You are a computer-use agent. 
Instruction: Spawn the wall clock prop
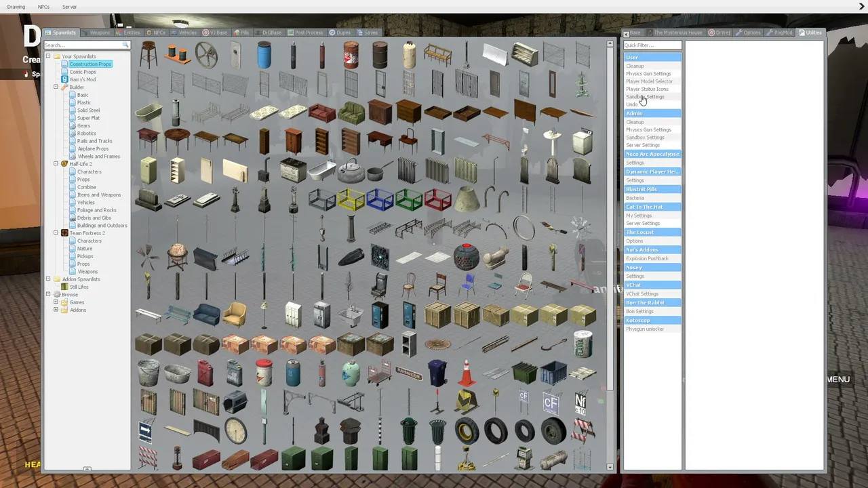235,430
